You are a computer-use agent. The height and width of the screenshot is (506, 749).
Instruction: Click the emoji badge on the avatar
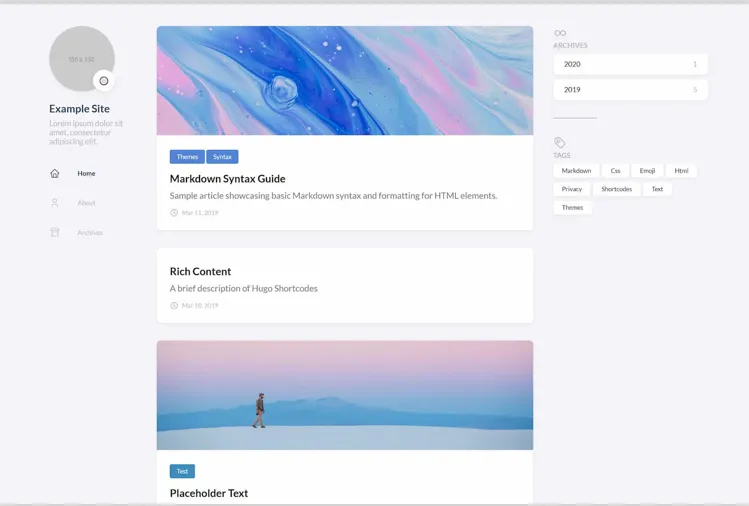[x=104, y=81]
